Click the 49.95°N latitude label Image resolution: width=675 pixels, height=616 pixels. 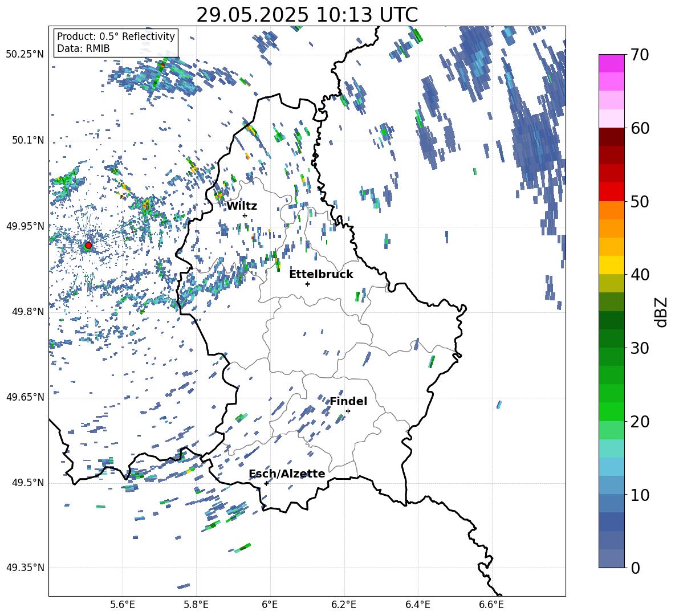click(25, 226)
